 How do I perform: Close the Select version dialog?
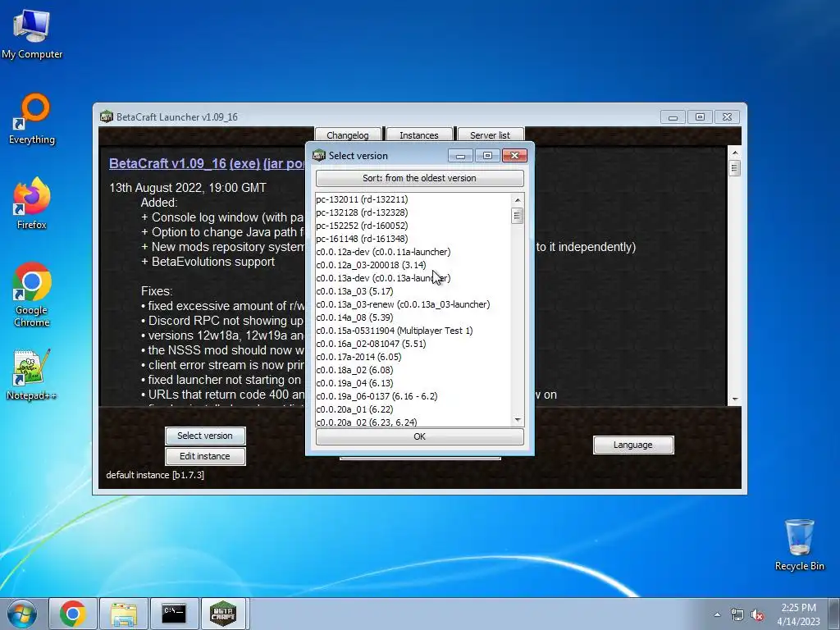[x=515, y=155]
